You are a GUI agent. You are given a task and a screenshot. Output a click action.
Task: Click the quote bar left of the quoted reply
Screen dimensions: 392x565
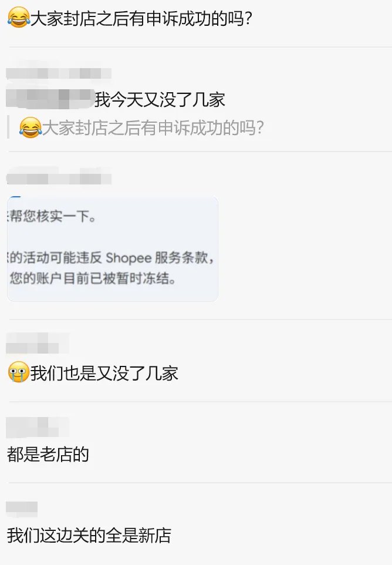(8, 127)
